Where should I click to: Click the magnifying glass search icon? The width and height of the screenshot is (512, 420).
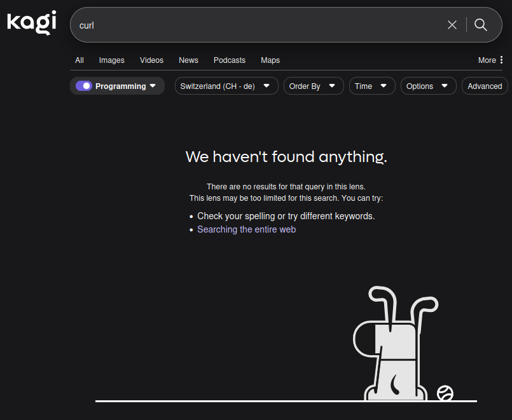click(x=481, y=25)
